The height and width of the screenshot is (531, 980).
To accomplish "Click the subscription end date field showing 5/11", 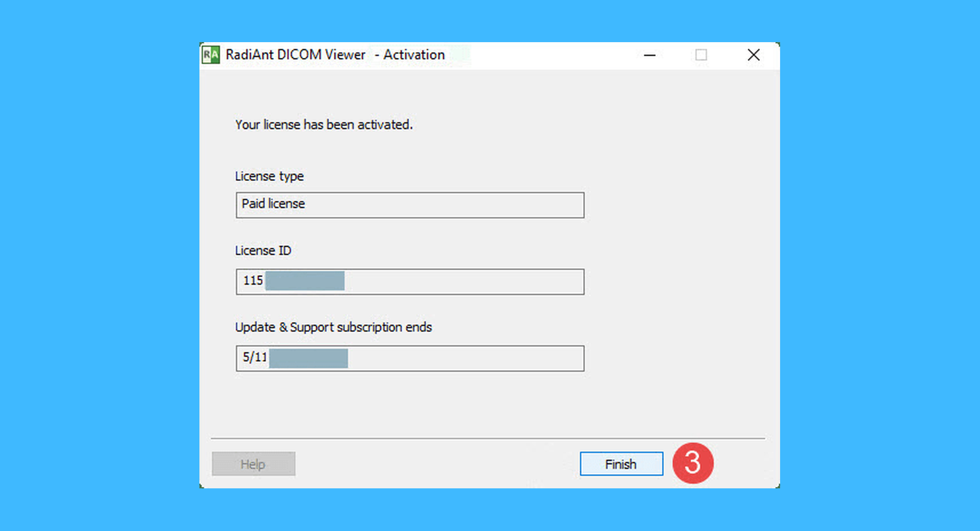I will [410, 358].
